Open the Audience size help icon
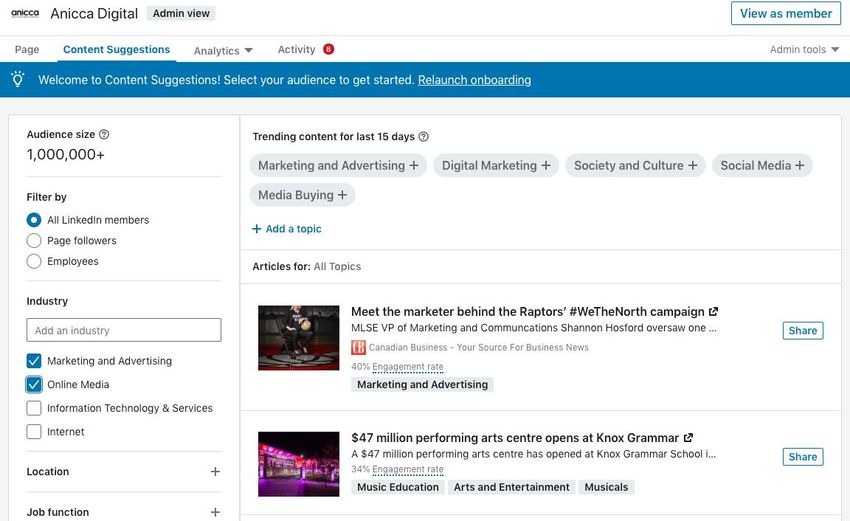Viewport: 850px width, 521px height. coord(104,134)
